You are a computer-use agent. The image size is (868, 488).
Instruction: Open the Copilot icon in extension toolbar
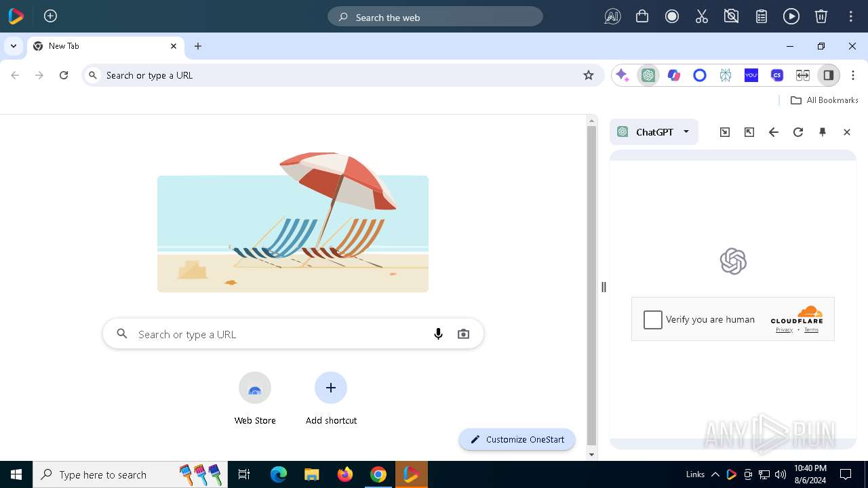pos(674,75)
